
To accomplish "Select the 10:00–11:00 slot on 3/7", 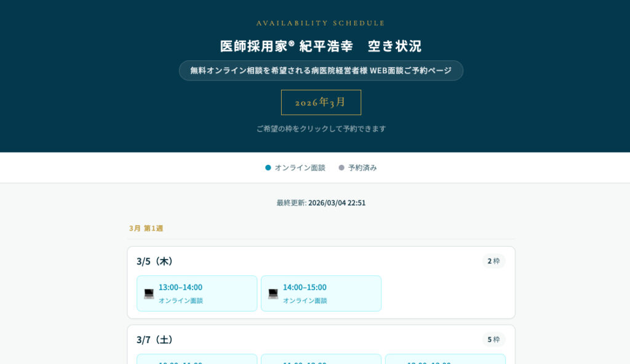I will tap(197, 360).
